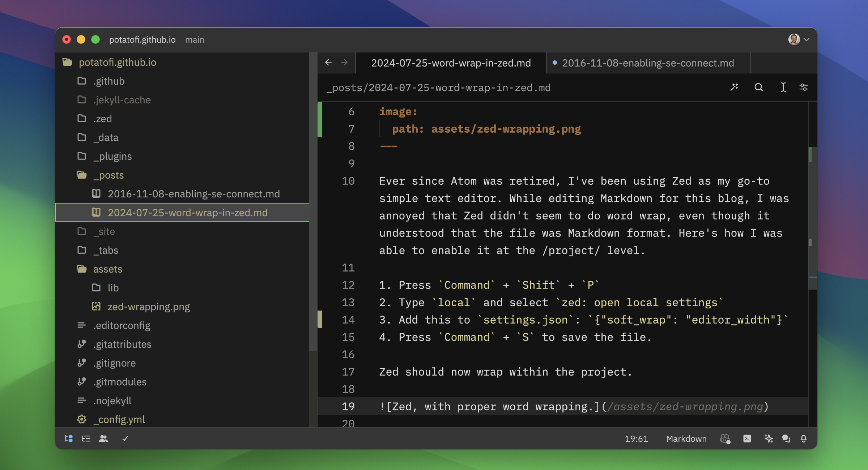Open the Markdown language selector
This screenshot has height=470, width=868.
[x=686, y=439]
